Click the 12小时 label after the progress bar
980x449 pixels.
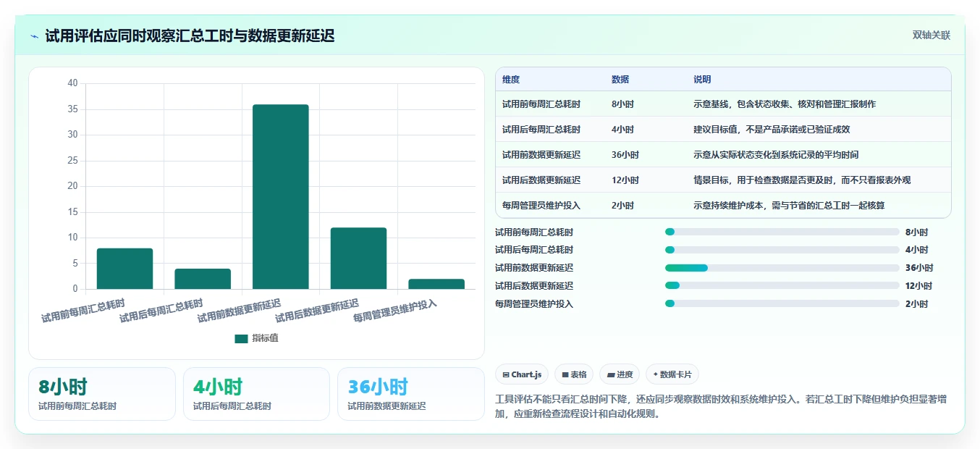click(918, 286)
